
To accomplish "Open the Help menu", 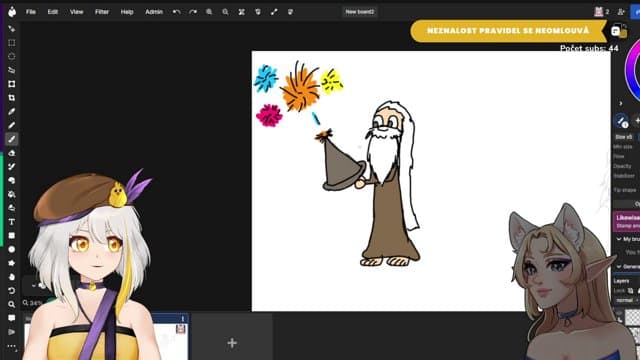I will (x=127, y=12).
